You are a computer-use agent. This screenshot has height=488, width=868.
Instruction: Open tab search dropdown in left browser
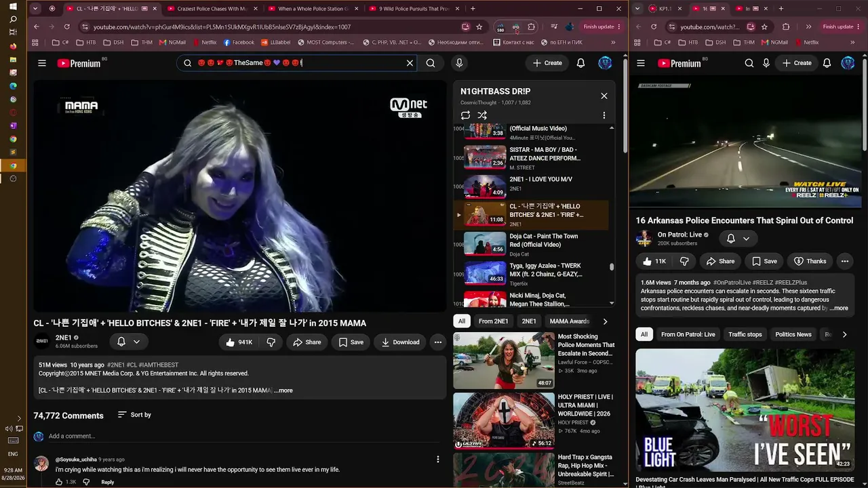[x=37, y=9]
